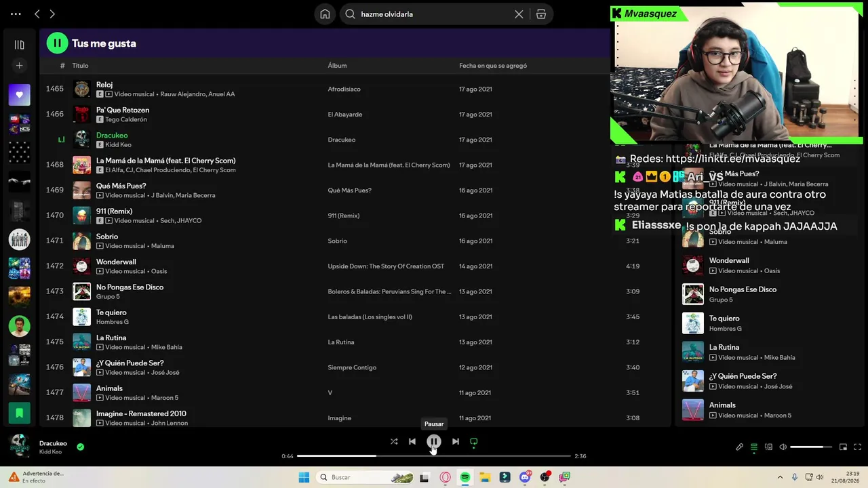Sort by Fecha en que se agregó
Image resolution: width=868 pixels, height=488 pixels.
click(493, 66)
